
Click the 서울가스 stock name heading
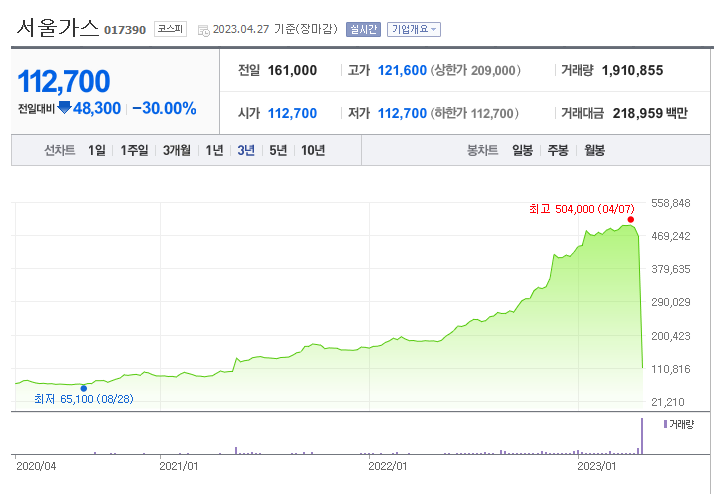coord(58,28)
